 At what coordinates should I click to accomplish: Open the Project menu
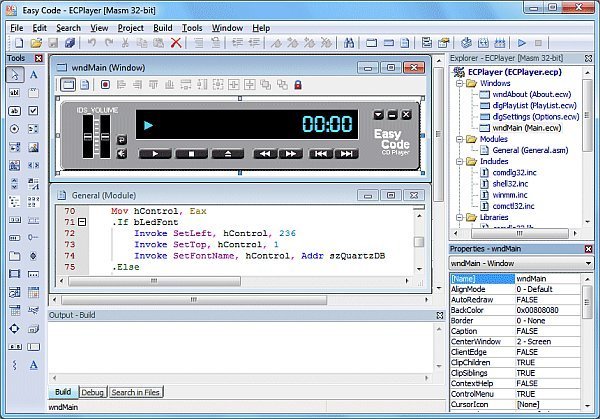click(131, 28)
